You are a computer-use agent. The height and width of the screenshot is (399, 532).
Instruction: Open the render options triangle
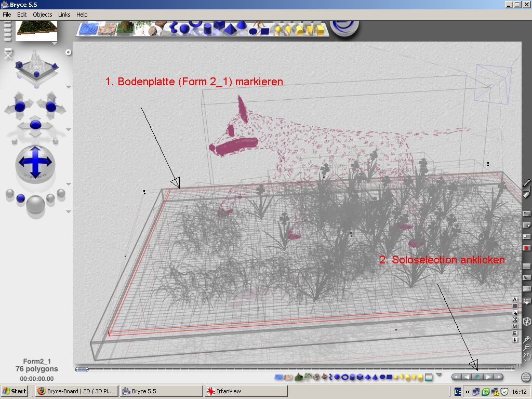69,211
